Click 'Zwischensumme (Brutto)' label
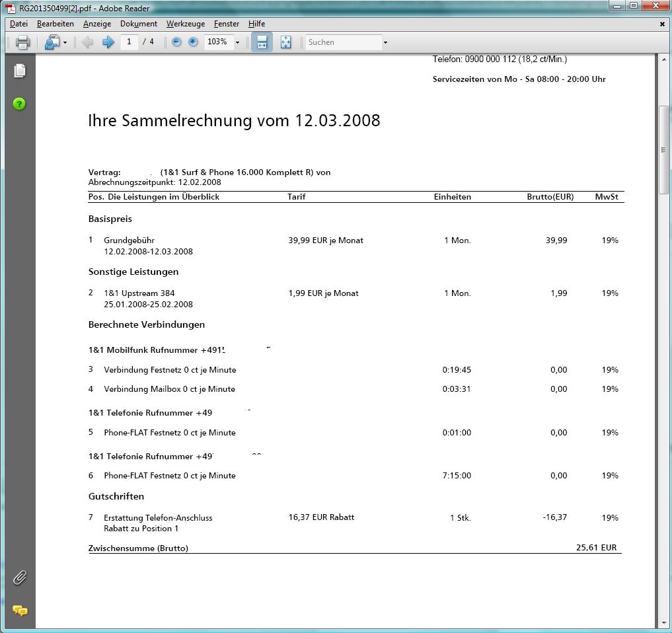This screenshot has width=672, height=633. pos(138,548)
